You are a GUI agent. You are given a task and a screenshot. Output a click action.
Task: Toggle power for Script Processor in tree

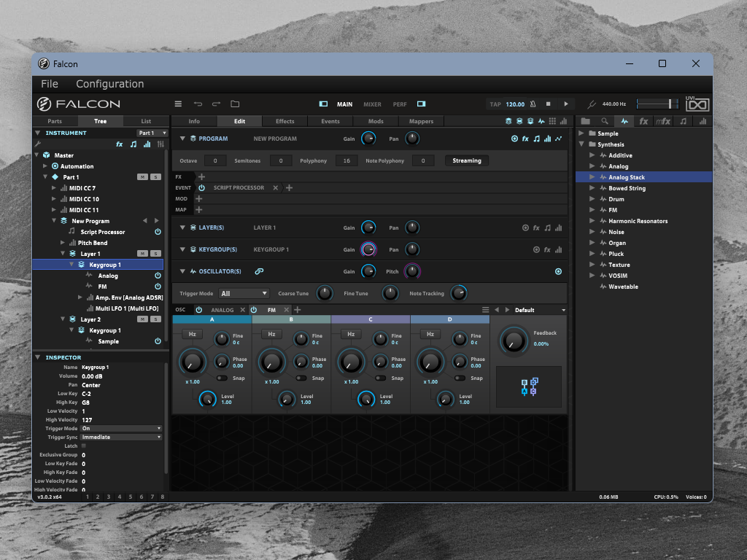pyautogui.click(x=158, y=232)
